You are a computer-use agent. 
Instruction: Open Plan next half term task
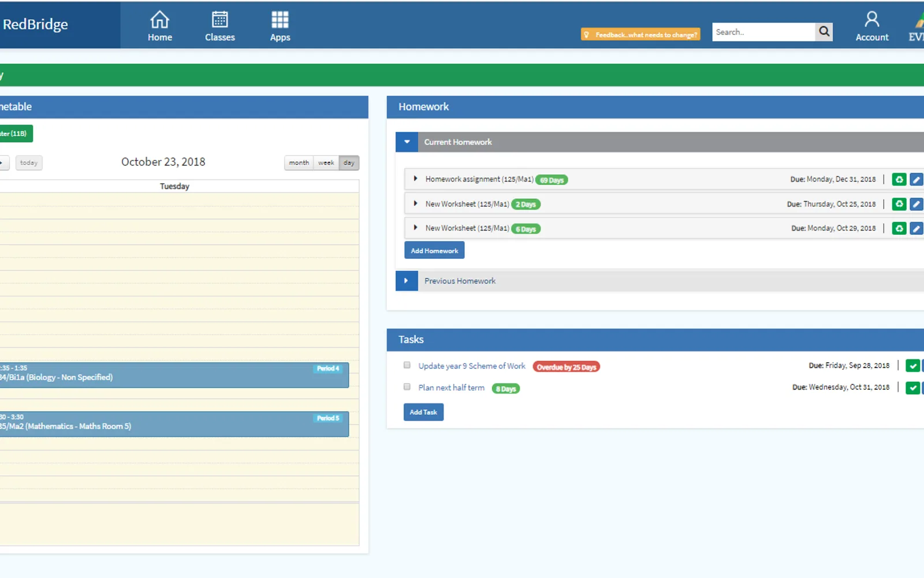(x=452, y=388)
